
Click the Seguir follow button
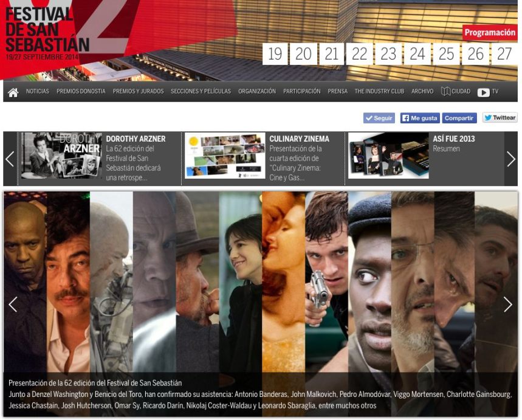point(379,118)
